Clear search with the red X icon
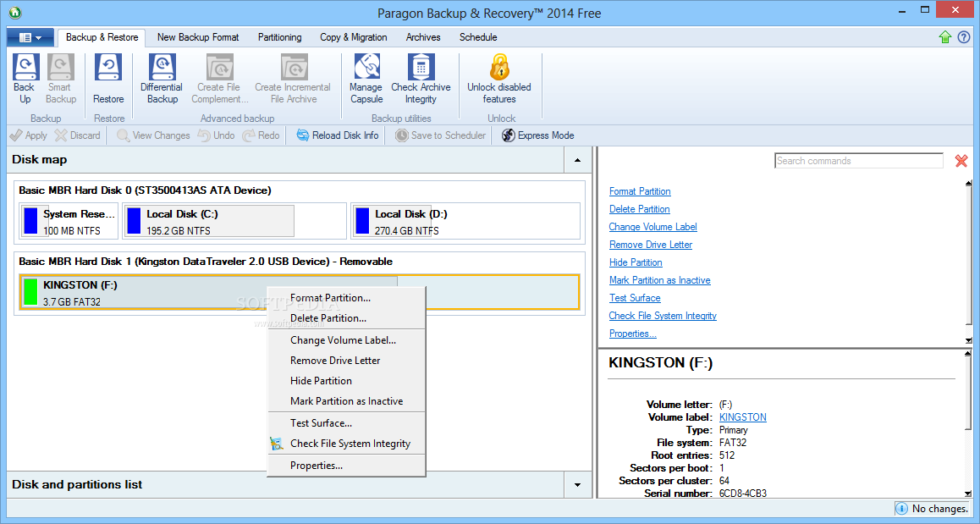This screenshot has height=524, width=980. (x=961, y=162)
